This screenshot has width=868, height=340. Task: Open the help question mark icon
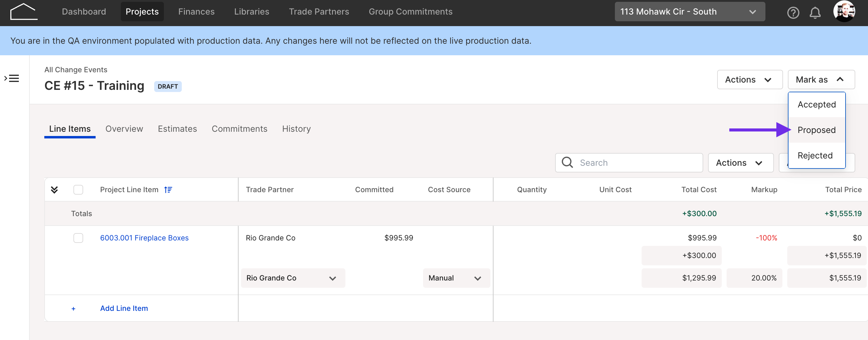point(793,13)
